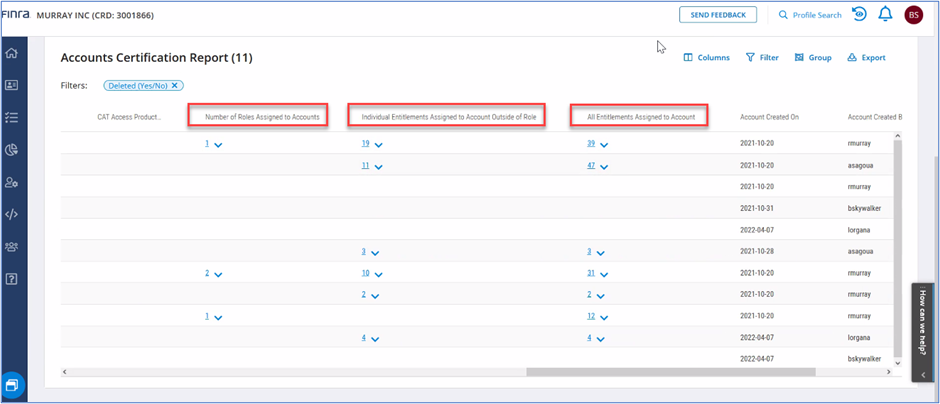Open the Home icon in the sidebar
This screenshot has height=404, width=940.
[x=12, y=53]
